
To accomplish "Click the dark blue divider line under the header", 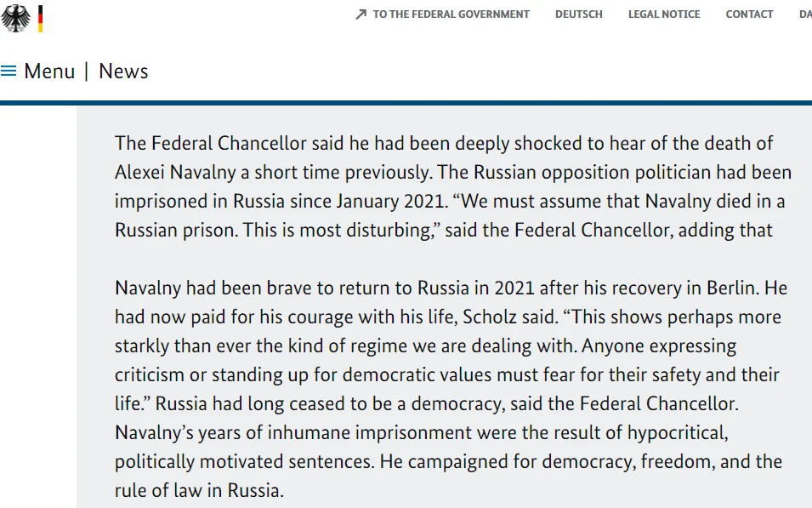I will coord(406,103).
